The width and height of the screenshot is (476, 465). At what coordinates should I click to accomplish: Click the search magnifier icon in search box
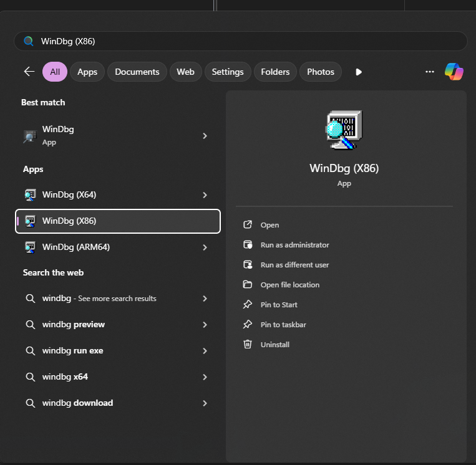point(29,41)
